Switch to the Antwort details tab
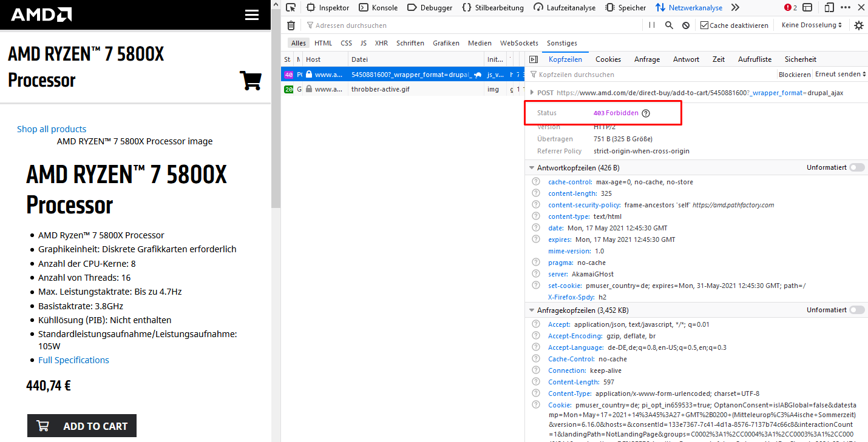The image size is (868, 442). point(686,59)
